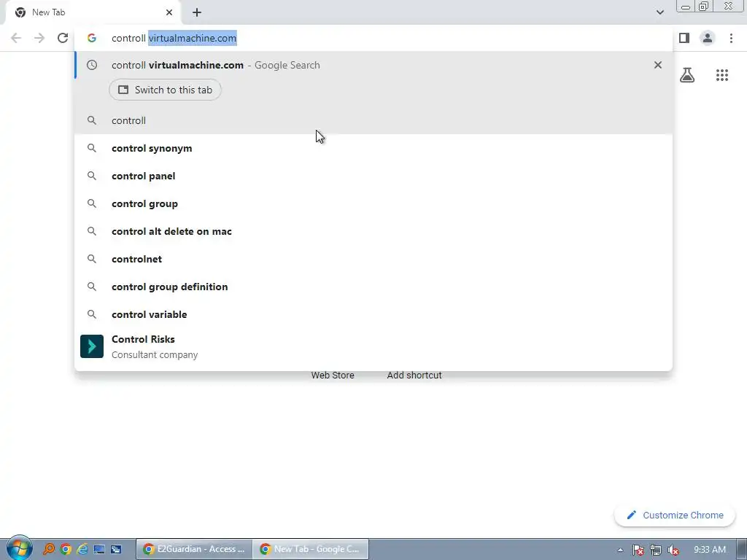The image size is (747, 560).
Task: Click the 9:33 AM clock
Action: [x=709, y=550]
